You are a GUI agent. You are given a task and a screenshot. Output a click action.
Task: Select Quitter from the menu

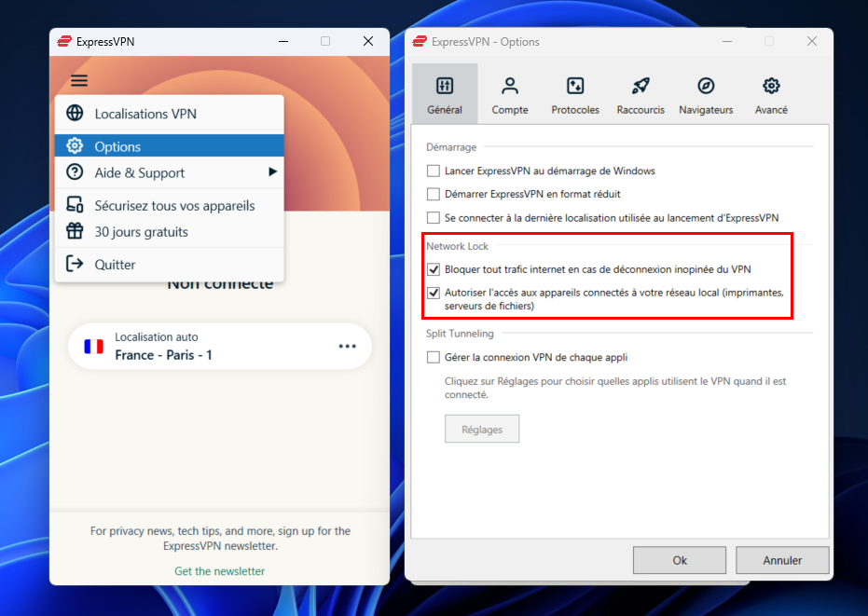[170, 264]
